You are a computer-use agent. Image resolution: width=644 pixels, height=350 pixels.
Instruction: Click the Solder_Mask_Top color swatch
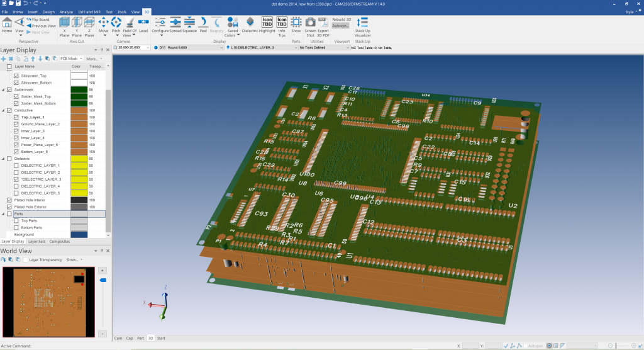[x=79, y=96]
